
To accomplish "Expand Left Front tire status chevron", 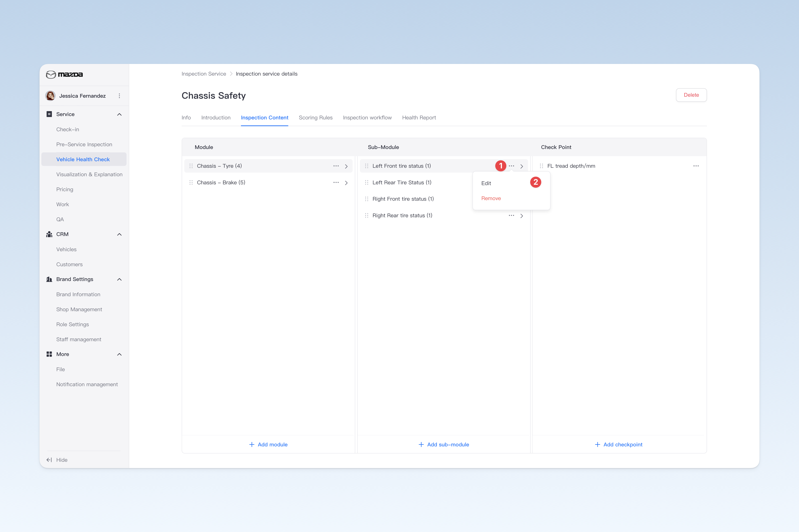I will [x=522, y=166].
